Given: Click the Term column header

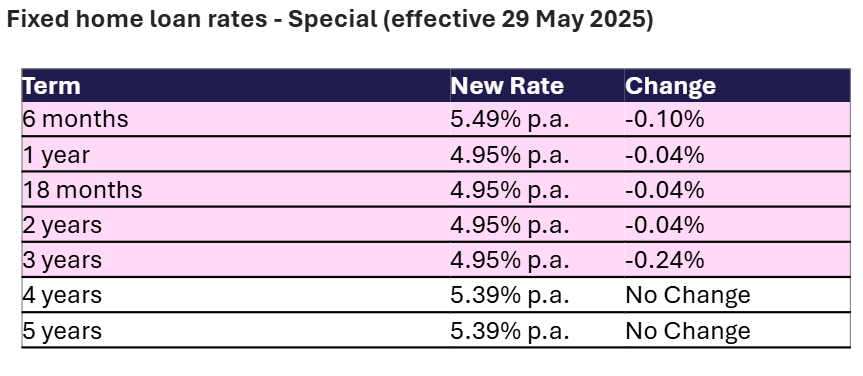Looking at the screenshot, I should pyautogui.click(x=236, y=86).
